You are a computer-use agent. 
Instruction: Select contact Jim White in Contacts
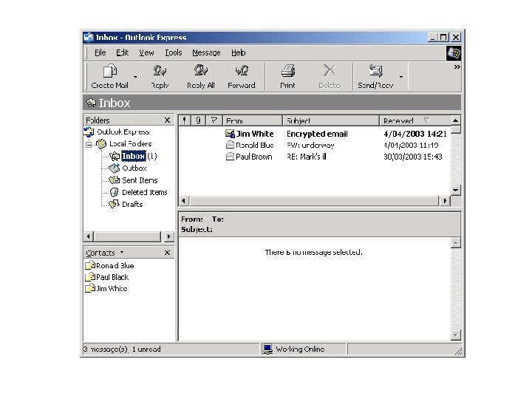112,288
